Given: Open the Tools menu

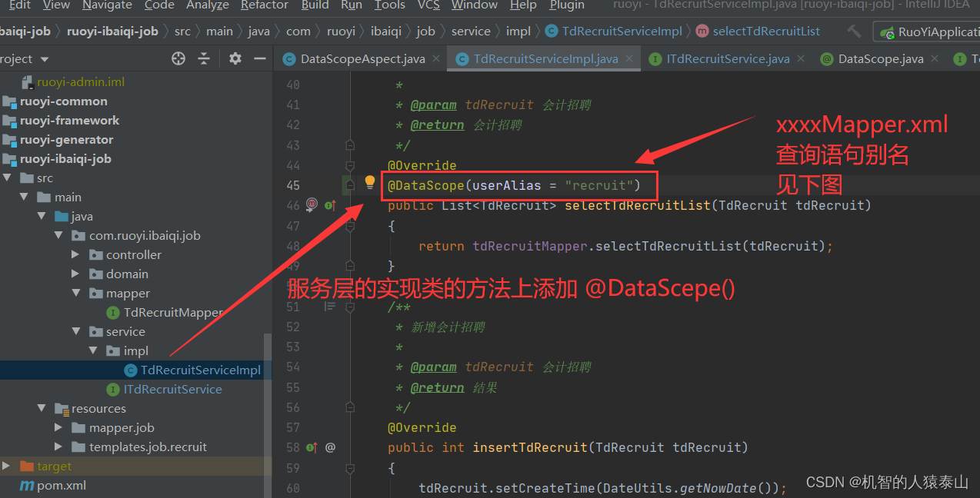Looking at the screenshot, I should 390,5.
